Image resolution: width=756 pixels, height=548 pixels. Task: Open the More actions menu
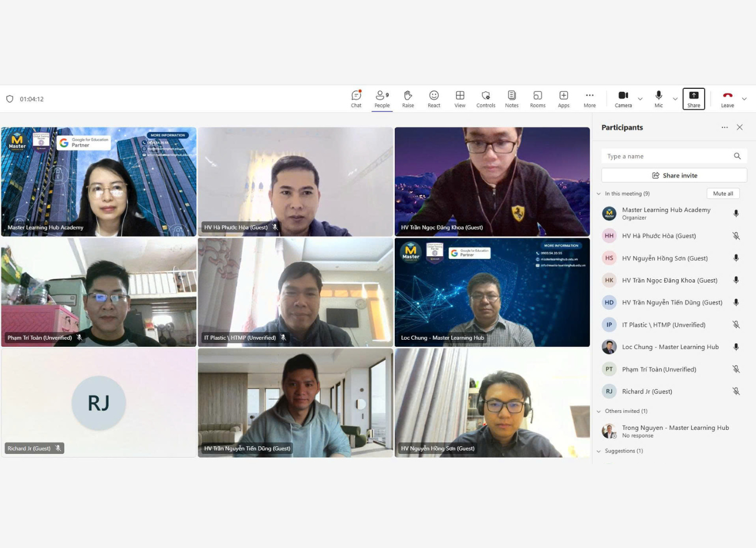[589, 99]
